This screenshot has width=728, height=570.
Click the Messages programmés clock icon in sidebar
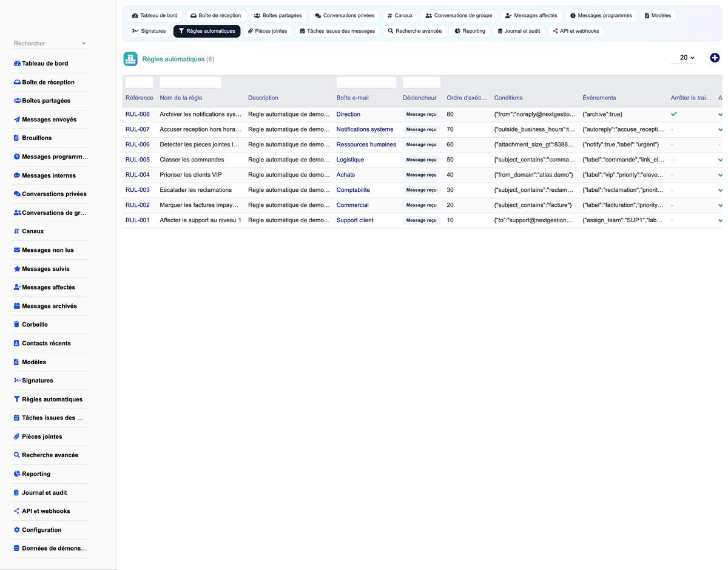[x=17, y=157]
